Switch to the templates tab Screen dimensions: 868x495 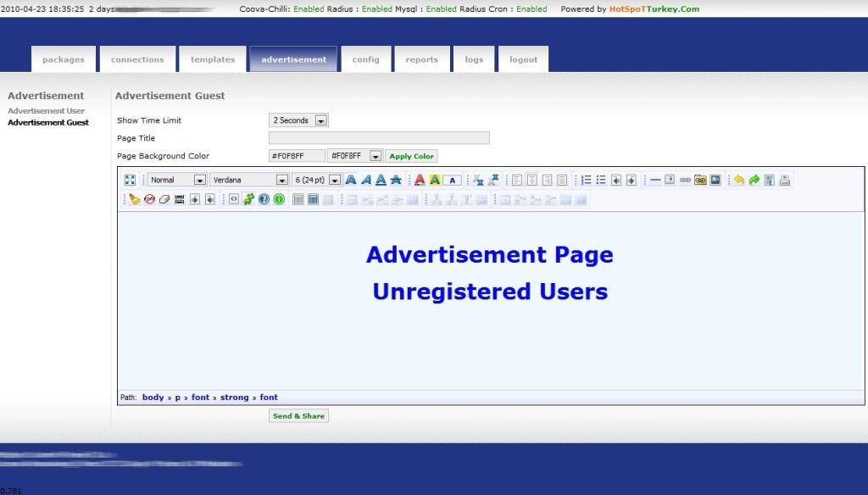[x=213, y=59]
